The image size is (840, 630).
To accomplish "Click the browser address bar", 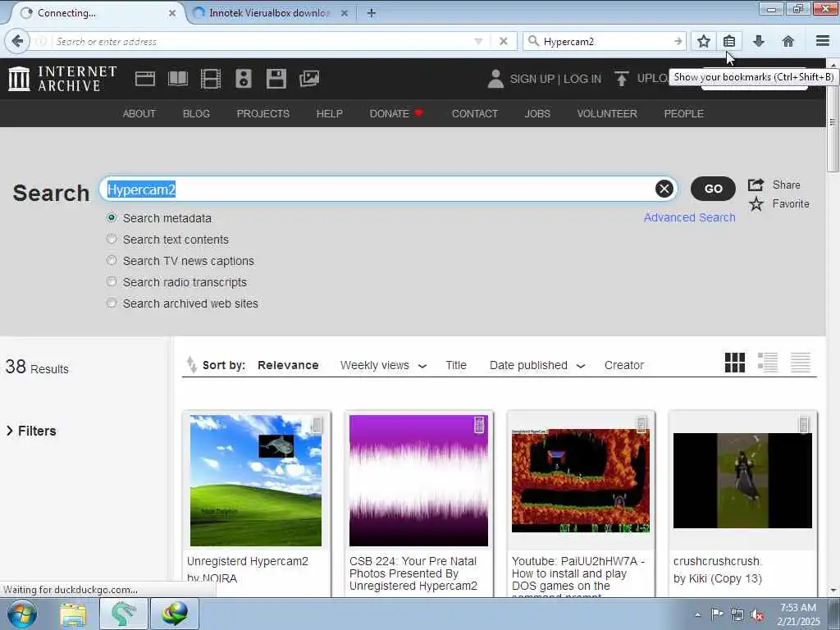I will (262, 41).
